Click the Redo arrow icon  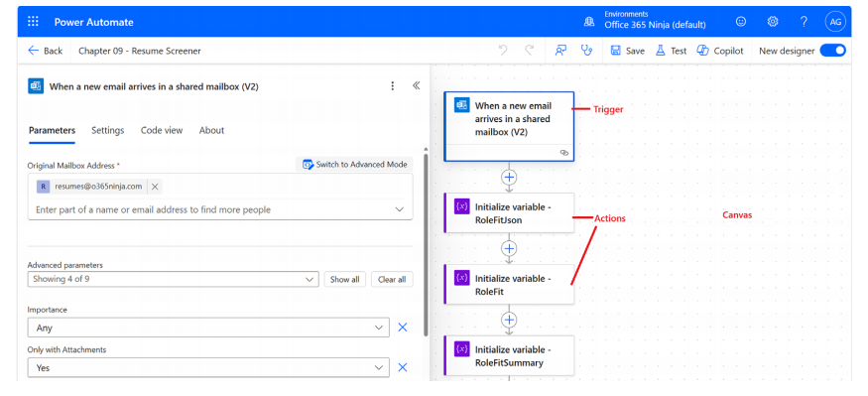tap(529, 51)
